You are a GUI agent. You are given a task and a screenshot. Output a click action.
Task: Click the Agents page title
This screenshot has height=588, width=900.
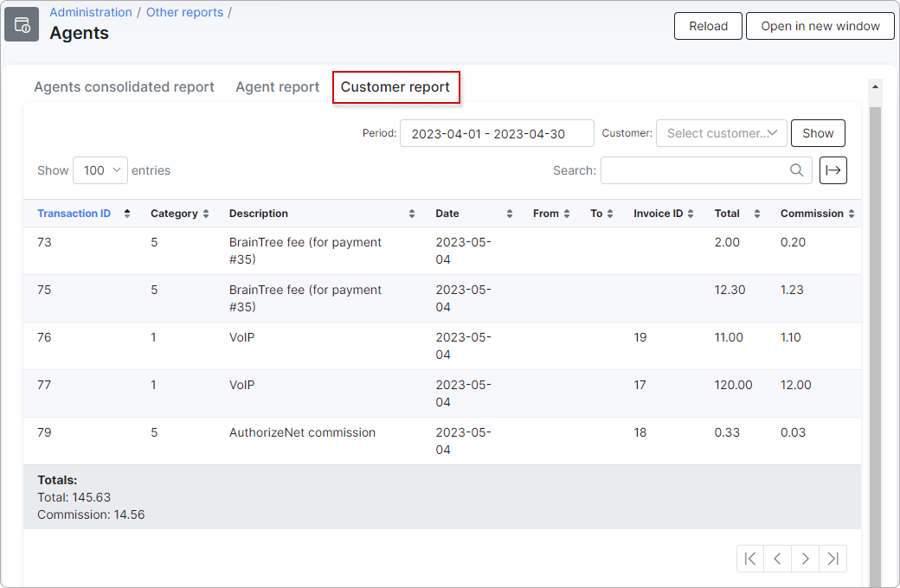[x=80, y=33]
